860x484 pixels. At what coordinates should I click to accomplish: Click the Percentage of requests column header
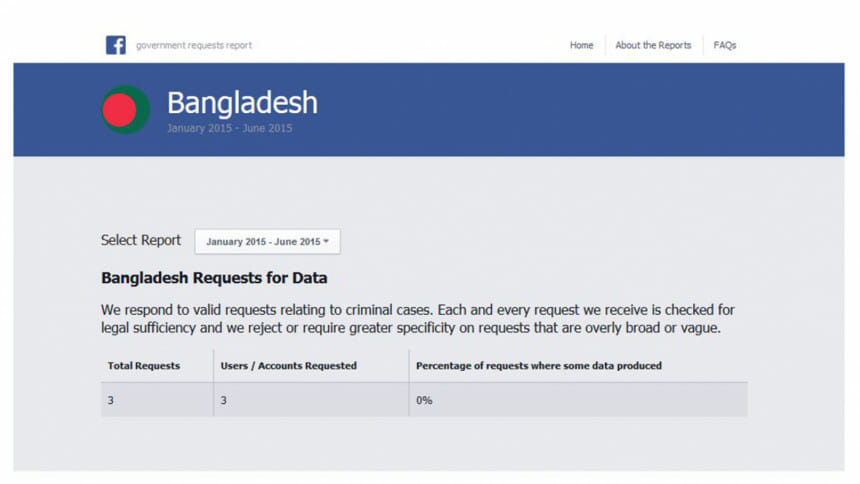(538, 366)
